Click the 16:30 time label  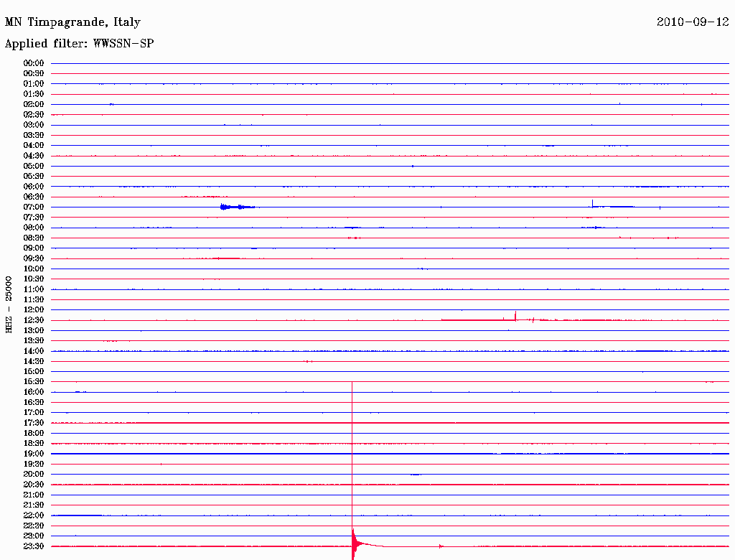(34, 403)
